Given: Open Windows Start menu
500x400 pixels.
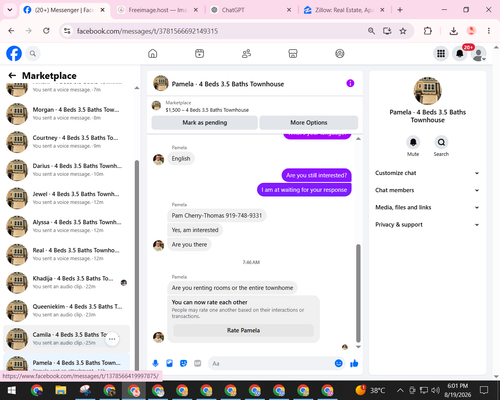Looking at the screenshot, I should point(12,390).
